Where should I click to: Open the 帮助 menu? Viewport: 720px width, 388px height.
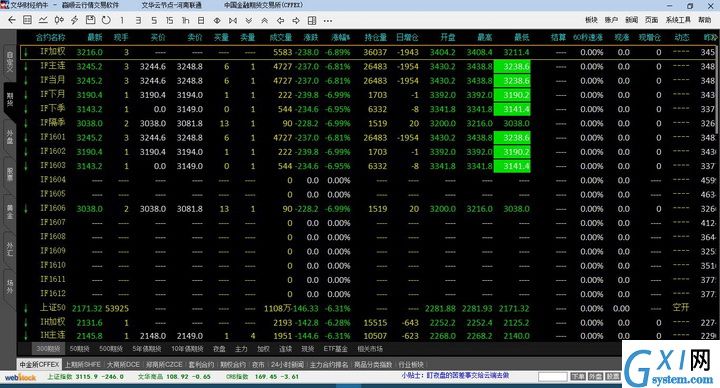point(705,20)
